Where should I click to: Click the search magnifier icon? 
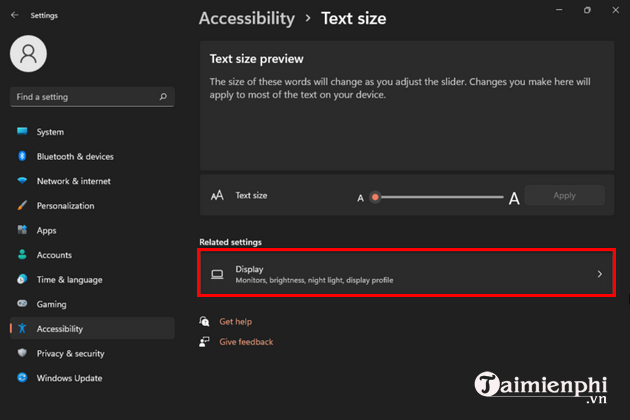[x=163, y=96]
